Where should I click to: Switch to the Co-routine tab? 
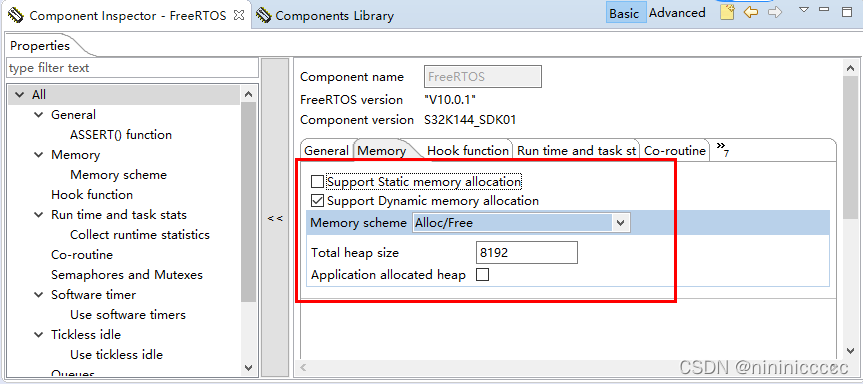point(675,151)
